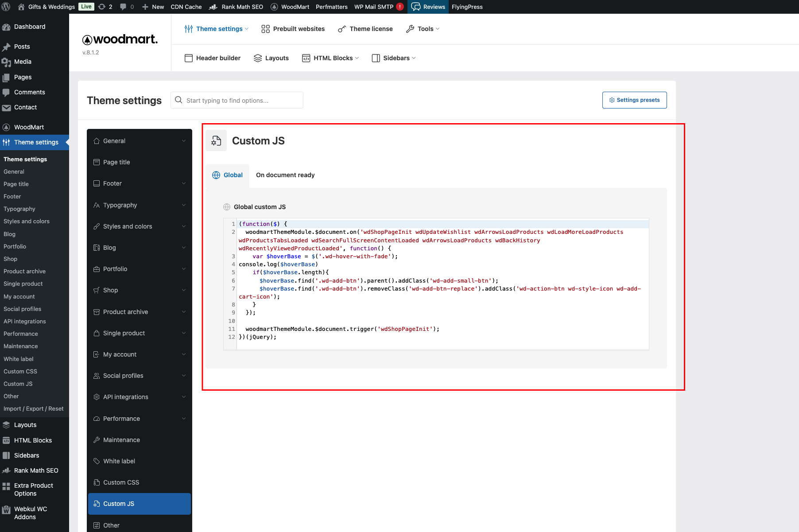The height and width of the screenshot is (532, 799).
Task: Open Theme license page
Action: tap(365, 29)
